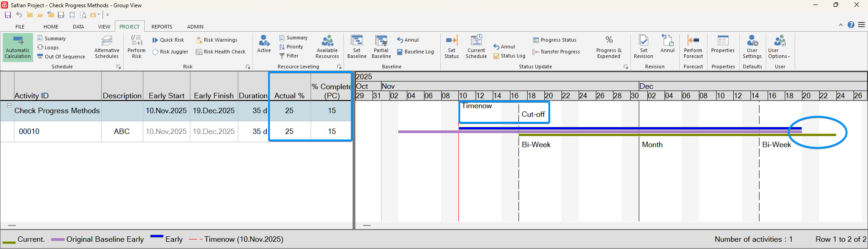Open Progress Status

(x=554, y=40)
